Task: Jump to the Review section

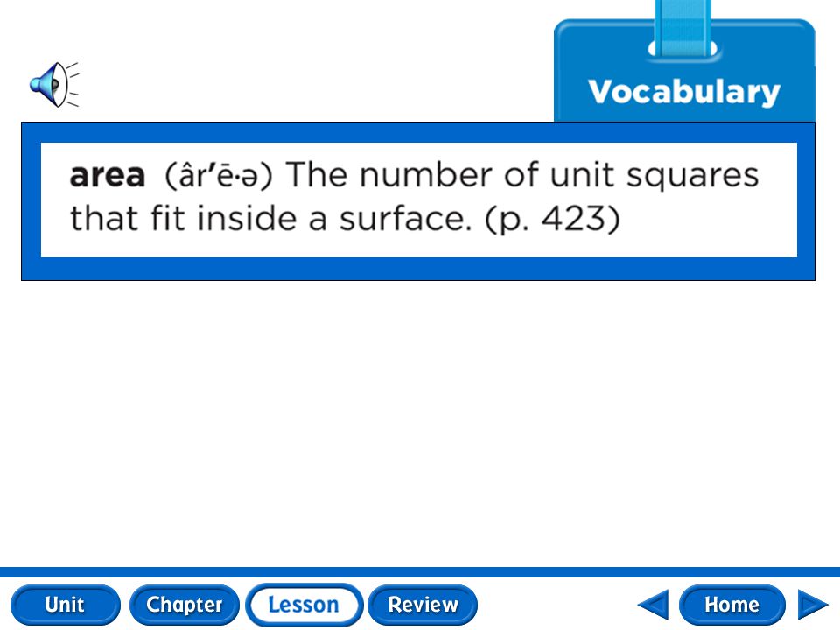Action: coord(423,605)
